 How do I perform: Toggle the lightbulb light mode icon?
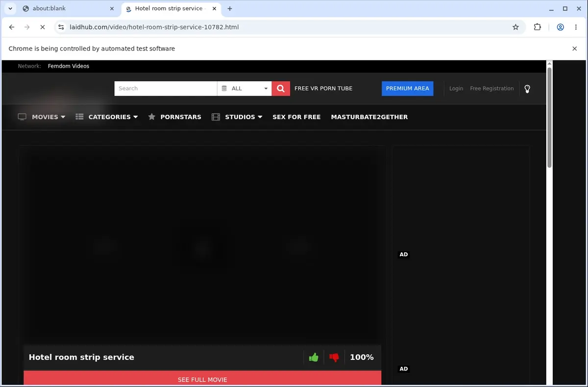(x=527, y=89)
